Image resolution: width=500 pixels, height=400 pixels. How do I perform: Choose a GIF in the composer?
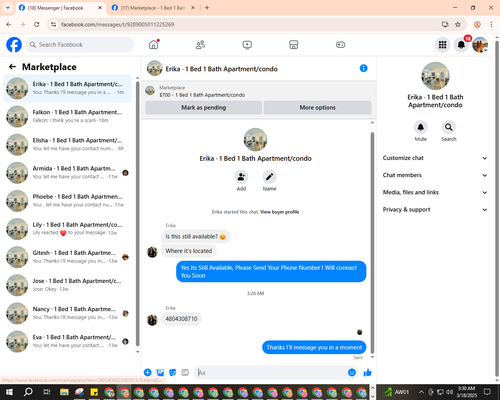[185, 372]
